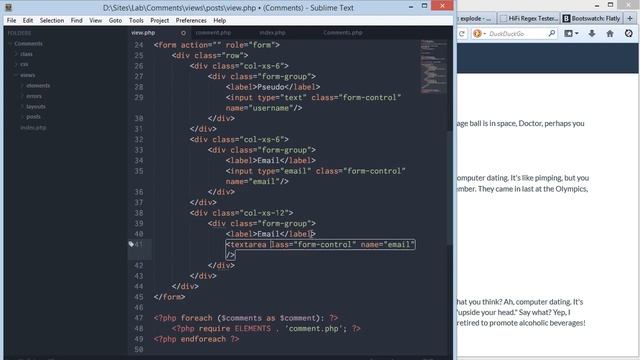The width and height of the screenshot is (640, 360).
Task: Click the bookmark marker on line 41
Action: point(131,244)
